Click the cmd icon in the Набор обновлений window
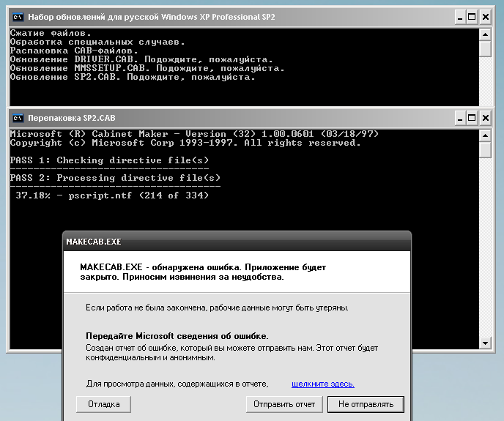Viewport: 504px width, 421px height. pyautogui.click(x=18, y=17)
